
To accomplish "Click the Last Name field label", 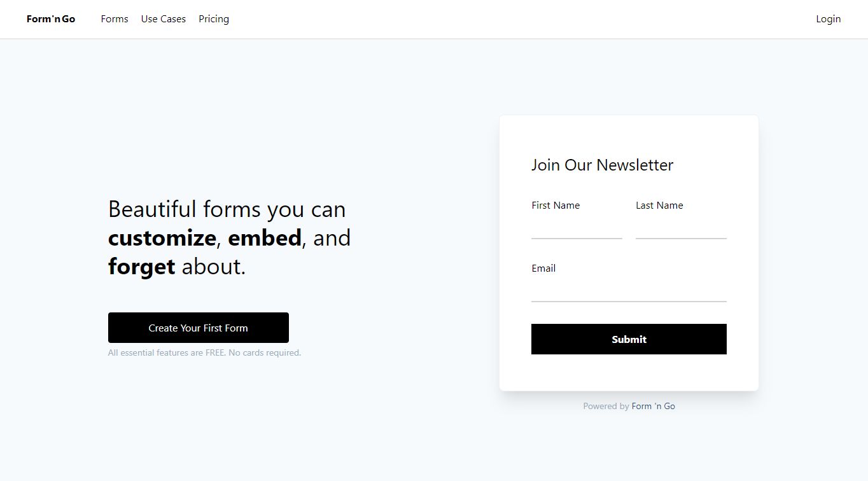I will click(x=659, y=205).
